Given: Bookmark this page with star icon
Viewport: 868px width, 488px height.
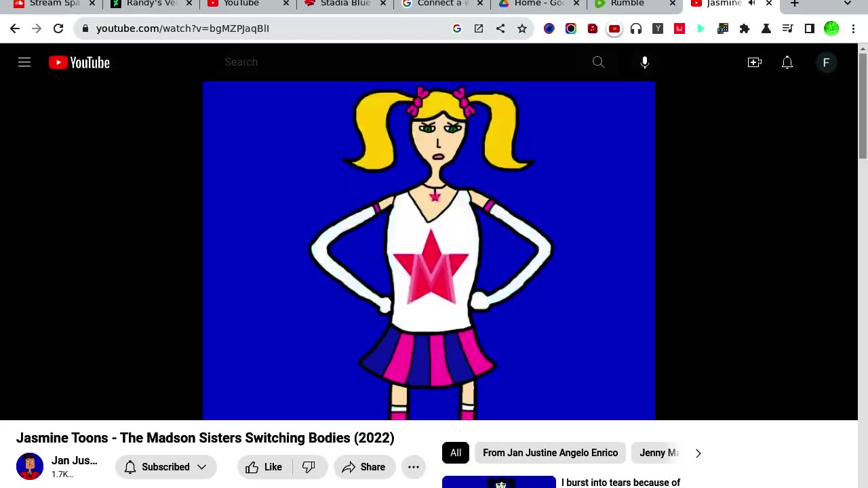Looking at the screenshot, I should pyautogui.click(x=522, y=28).
